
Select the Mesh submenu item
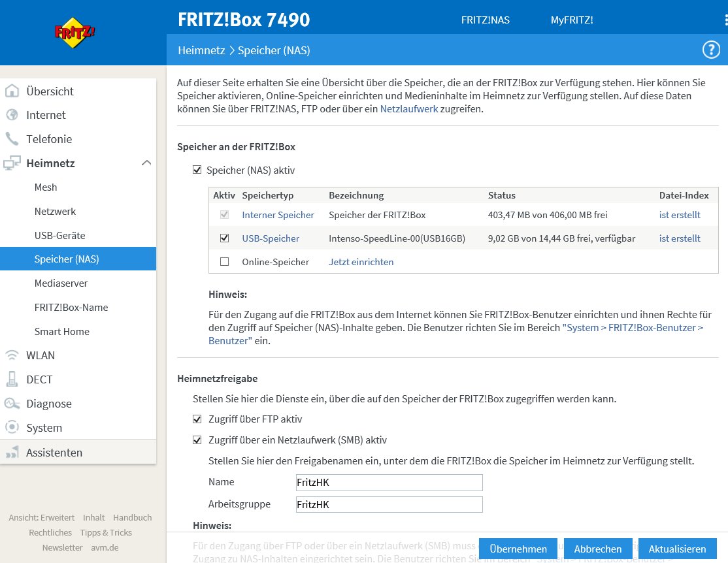click(46, 187)
